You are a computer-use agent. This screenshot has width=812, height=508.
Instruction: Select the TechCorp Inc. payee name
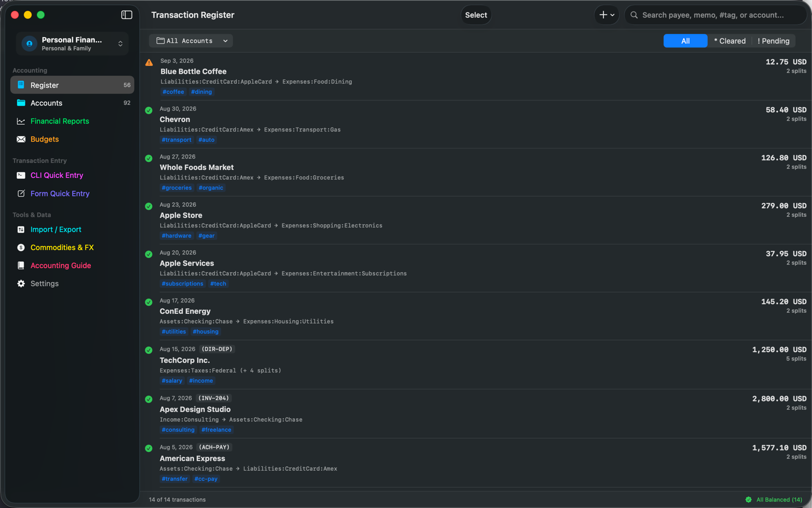(x=184, y=360)
